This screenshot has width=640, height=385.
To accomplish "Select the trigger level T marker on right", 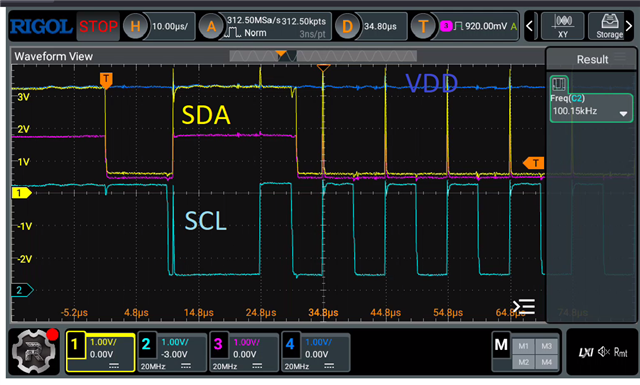I will pyautogui.click(x=533, y=163).
